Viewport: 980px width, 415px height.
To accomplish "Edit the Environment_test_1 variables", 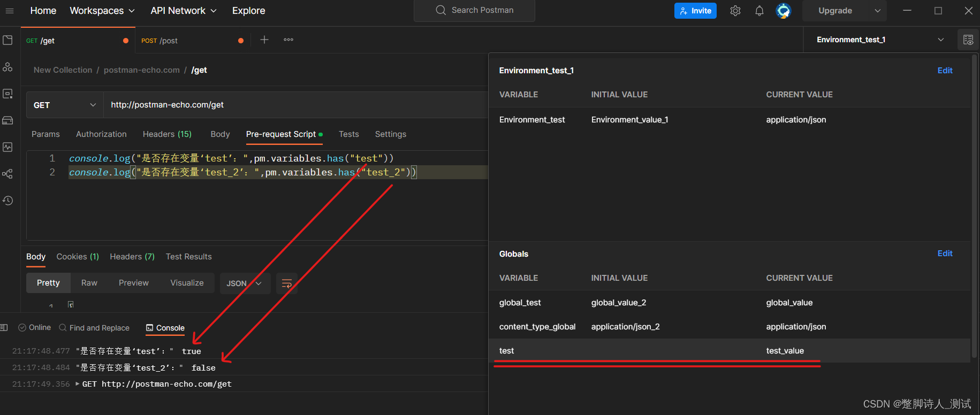I will [945, 71].
